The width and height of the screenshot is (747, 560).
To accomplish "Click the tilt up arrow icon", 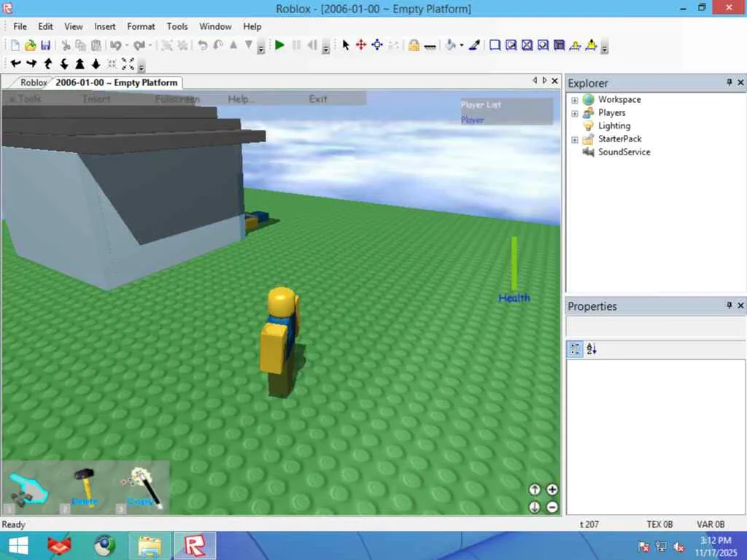I will [47, 63].
